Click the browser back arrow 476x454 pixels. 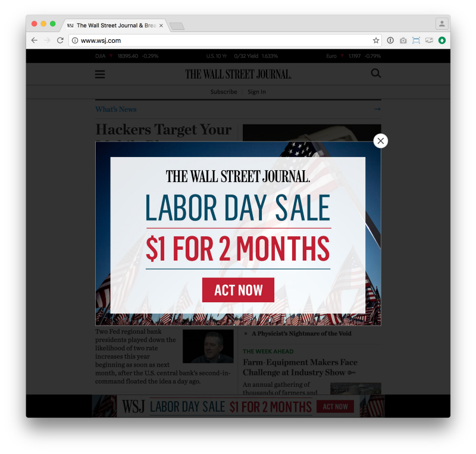tap(35, 40)
